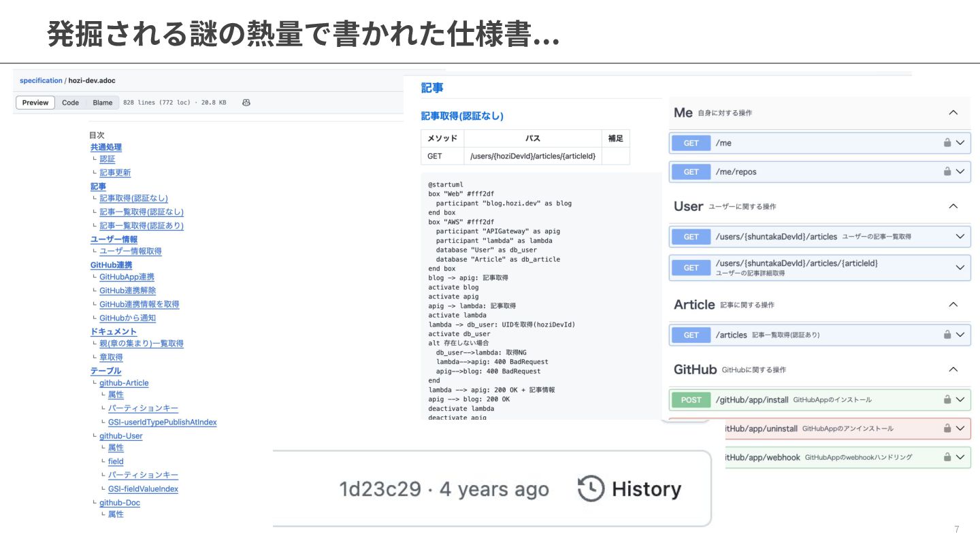The height and width of the screenshot is (551, 980).
Task: Open ユーザー情報 heading link
Action: [x=114, y=239]
